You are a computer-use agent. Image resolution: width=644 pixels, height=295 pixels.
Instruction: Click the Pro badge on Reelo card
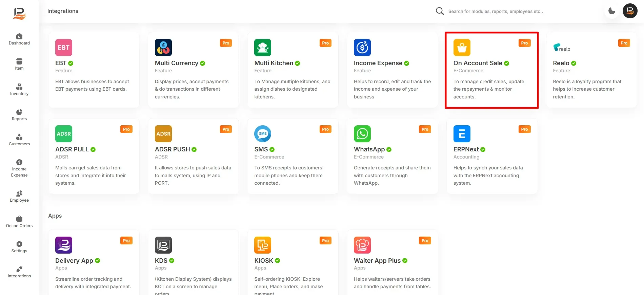(x=624, y=43)
